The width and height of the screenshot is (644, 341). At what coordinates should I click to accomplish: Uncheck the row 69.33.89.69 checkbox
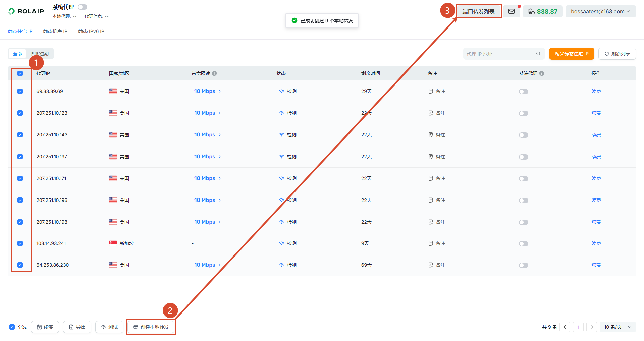point(20,91)
